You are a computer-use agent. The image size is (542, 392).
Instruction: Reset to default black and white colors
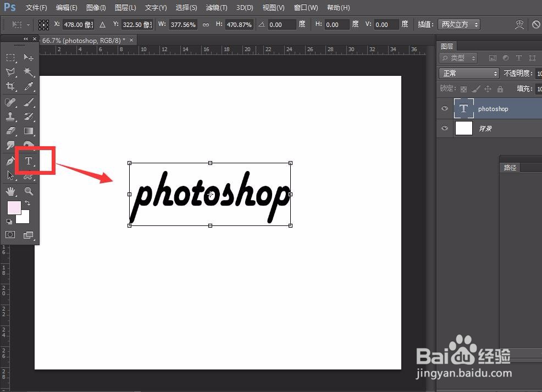pos(9,221)
